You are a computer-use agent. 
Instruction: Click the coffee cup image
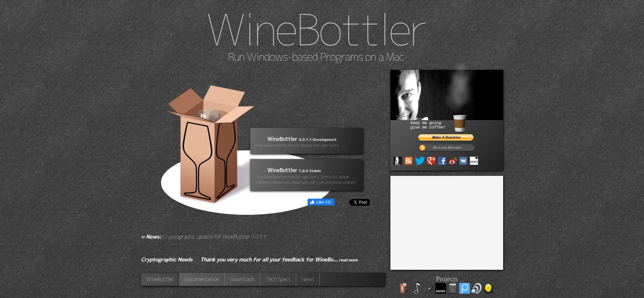(460, 123)
